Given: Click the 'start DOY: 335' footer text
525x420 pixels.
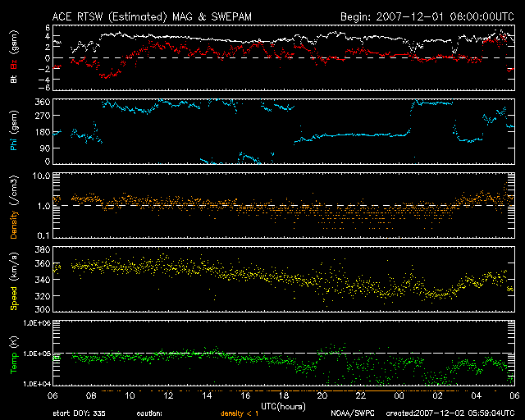Looking at the screenshot, I should tap(79, 413).
